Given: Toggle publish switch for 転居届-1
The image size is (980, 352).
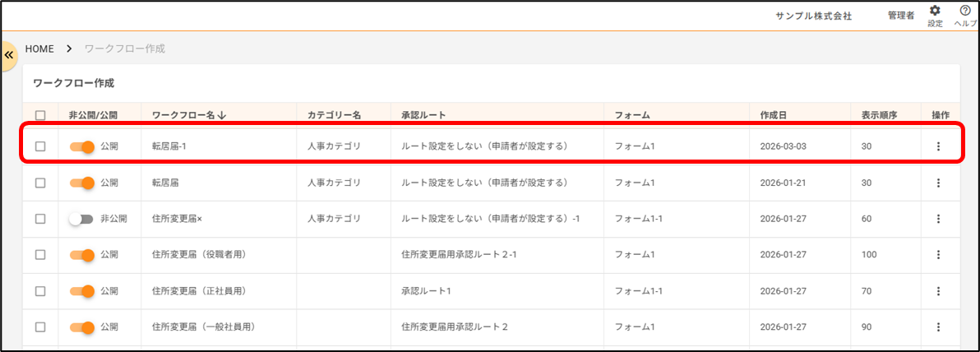Looking at the screenshot, I should coord(82,146).
